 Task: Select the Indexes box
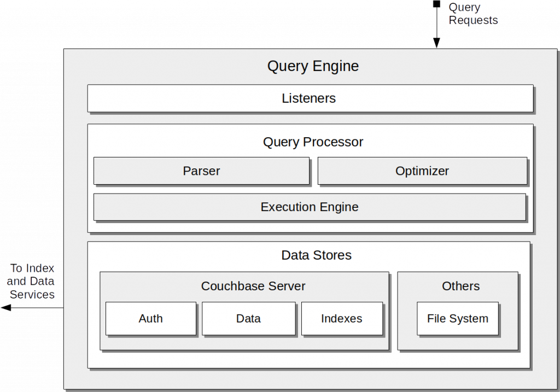click(342, 318)
